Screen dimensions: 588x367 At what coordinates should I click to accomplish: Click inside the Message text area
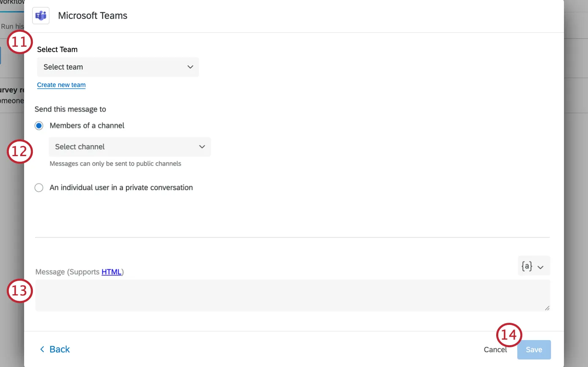pos(292,295)
